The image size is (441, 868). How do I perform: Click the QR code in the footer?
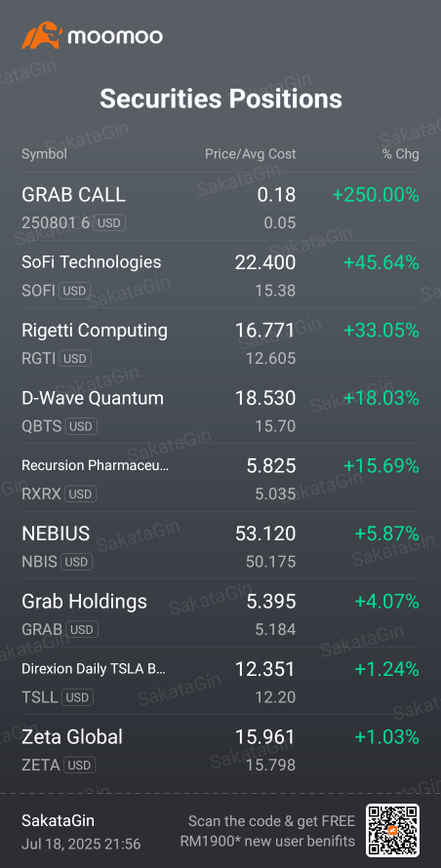[x=392, y=830]
